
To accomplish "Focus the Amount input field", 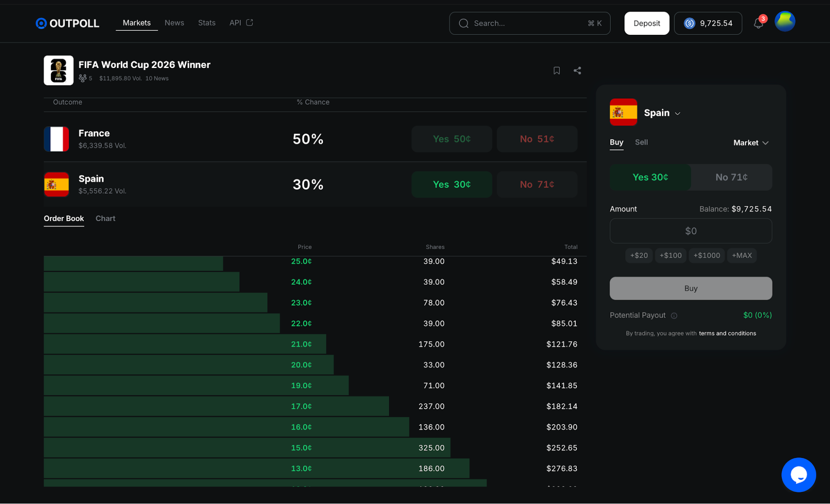I will (690, 231).
